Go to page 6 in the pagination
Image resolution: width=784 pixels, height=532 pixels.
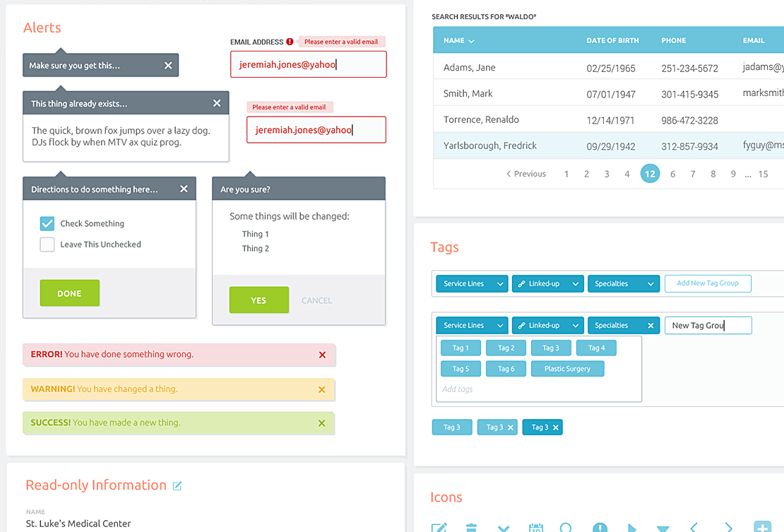point(672,174)
